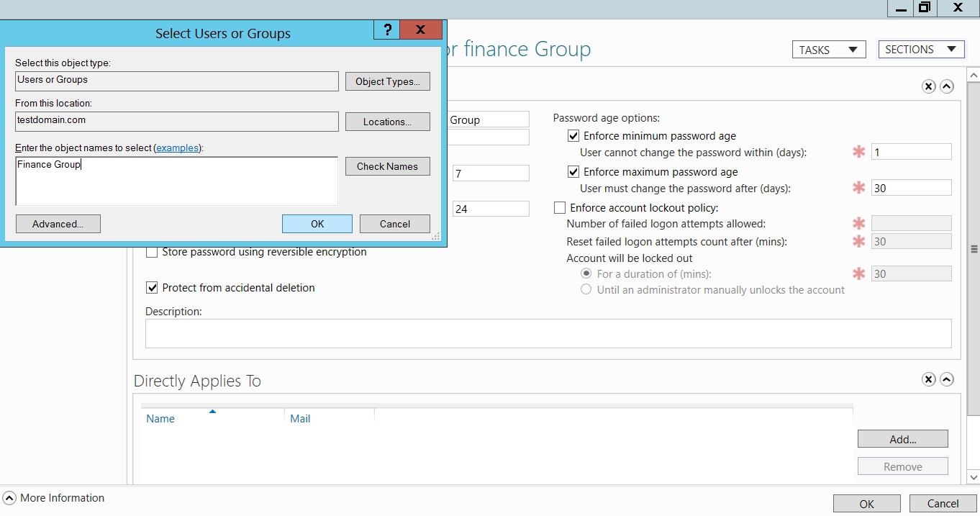The height and width of the screenshot is (516, 980).
Task: Click the Object Types button
Action: [387, 81]
